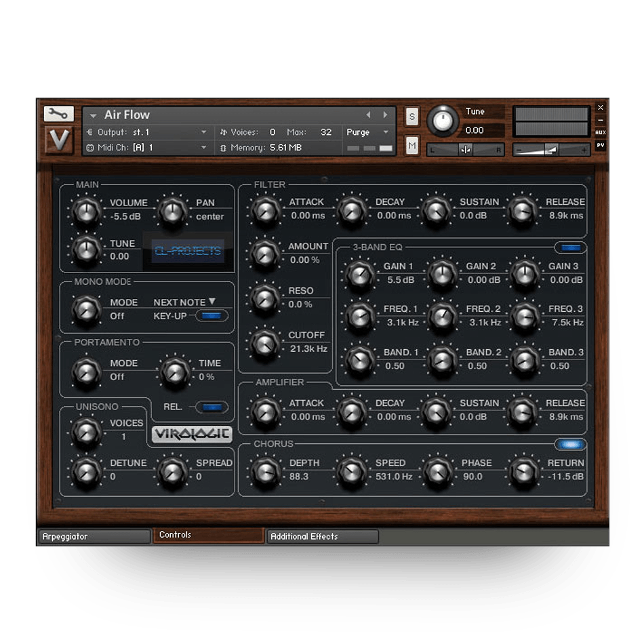644x644 pixels.
Task: Solo the instrument with S button
Action: (411, 117)
